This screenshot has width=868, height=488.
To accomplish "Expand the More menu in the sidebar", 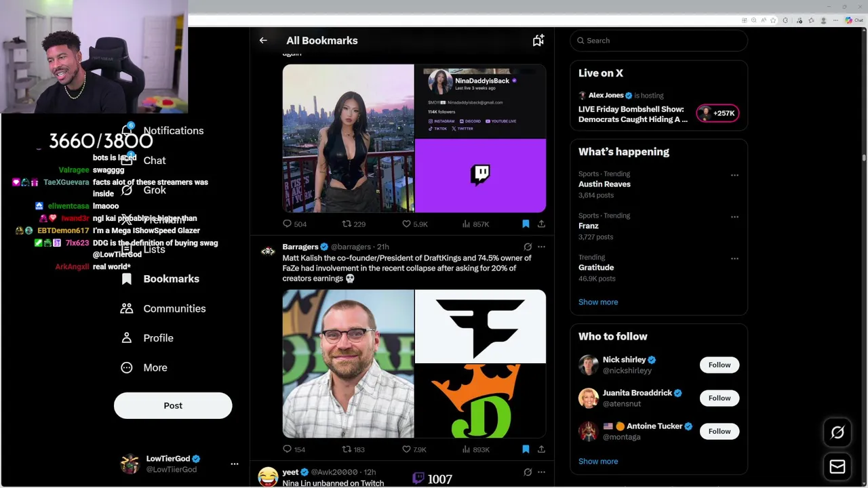I will [x=144, y=367].
